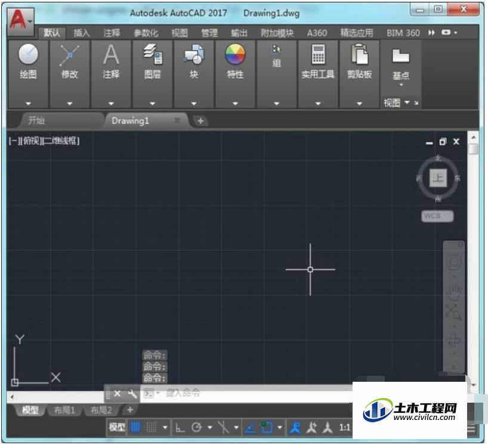The width and height of the screenshot is (488, 448).
Task: Close the command line with X
Action: click(x=118, y=394)
